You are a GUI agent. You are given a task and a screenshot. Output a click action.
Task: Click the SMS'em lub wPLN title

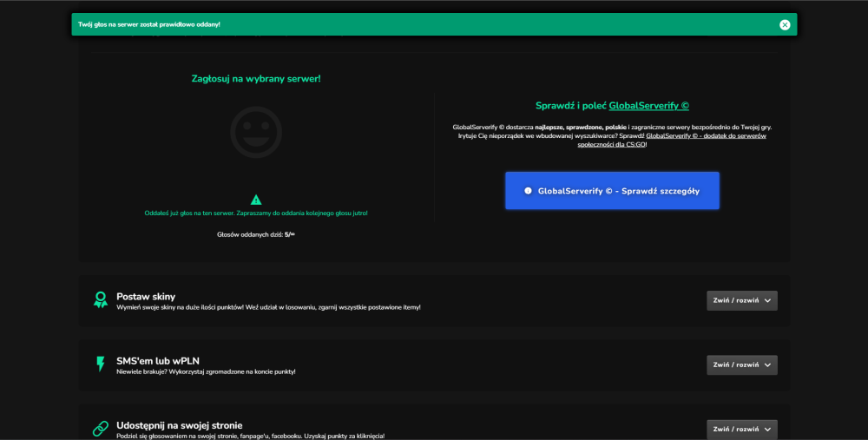pyautogui.click(x=158, y=361)
